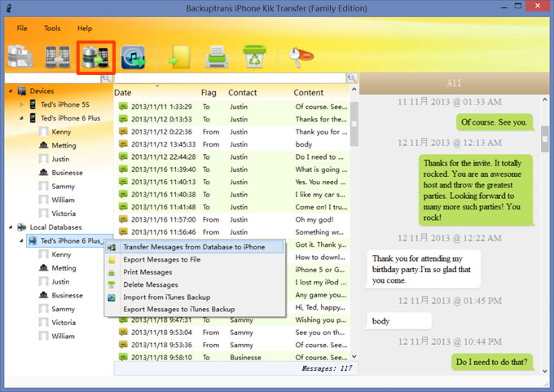Click the 'Do I need to do that?' chat bubble
The image size is (554, 392).
point(492,362)
